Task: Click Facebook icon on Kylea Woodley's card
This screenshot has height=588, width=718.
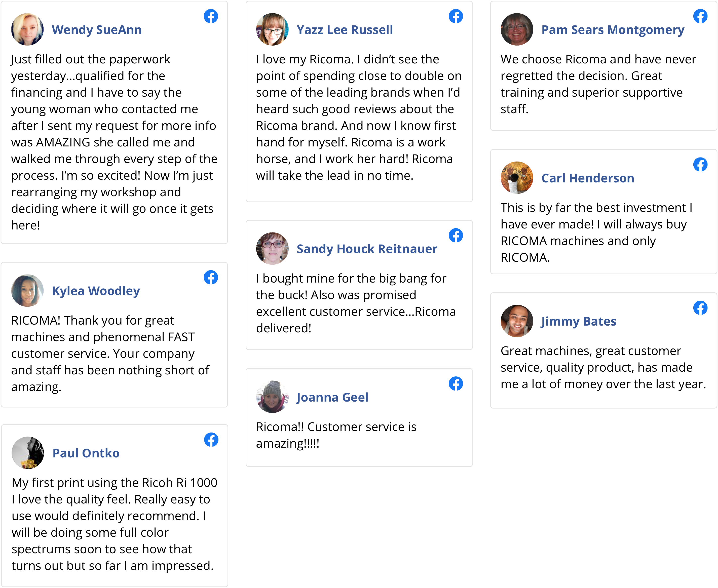Action: pyautogui.click(x=211, y=278)
